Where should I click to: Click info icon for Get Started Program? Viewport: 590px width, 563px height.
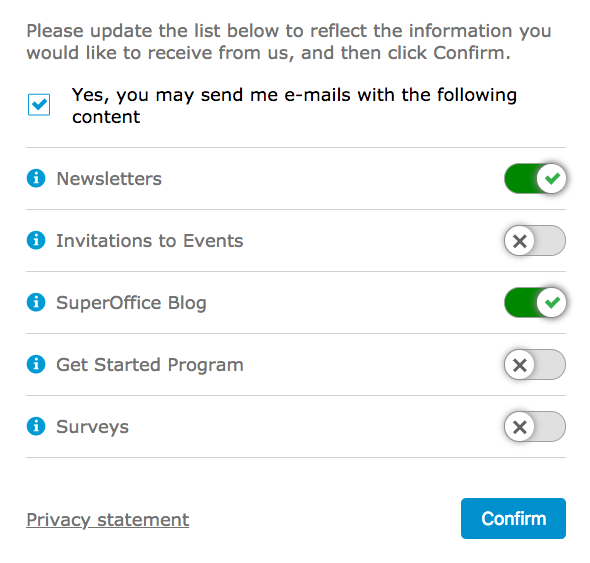click(x=36, y=364)
